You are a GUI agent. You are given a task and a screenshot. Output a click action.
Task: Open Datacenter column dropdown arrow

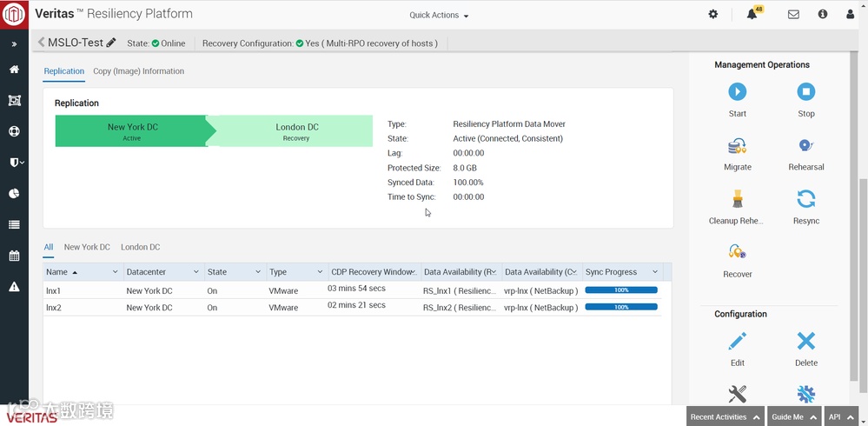coord(196,272)
